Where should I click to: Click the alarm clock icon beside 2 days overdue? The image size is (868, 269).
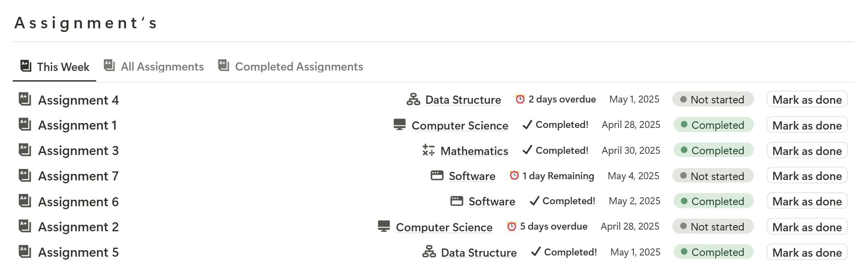[x=520, y=99]
